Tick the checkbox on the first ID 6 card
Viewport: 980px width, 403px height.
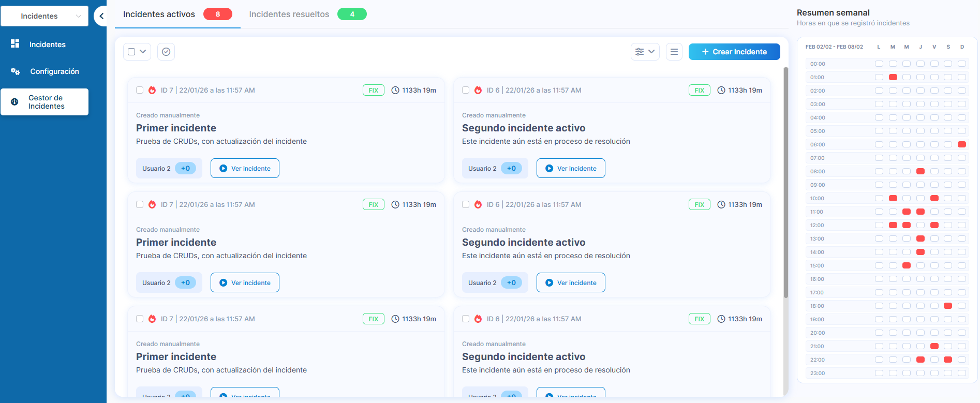tap(466, 90)
